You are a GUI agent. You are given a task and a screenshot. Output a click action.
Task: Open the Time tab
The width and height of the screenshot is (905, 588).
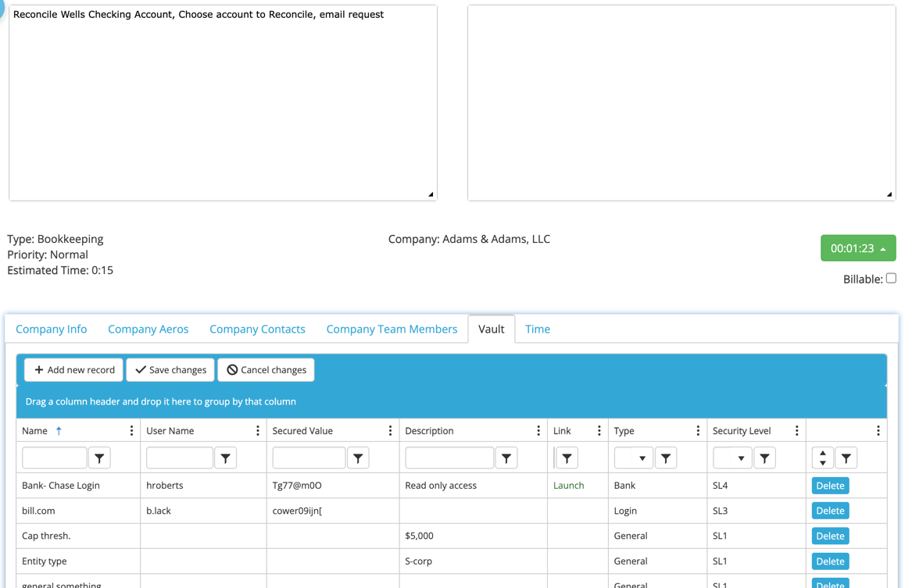pos(538,329)
